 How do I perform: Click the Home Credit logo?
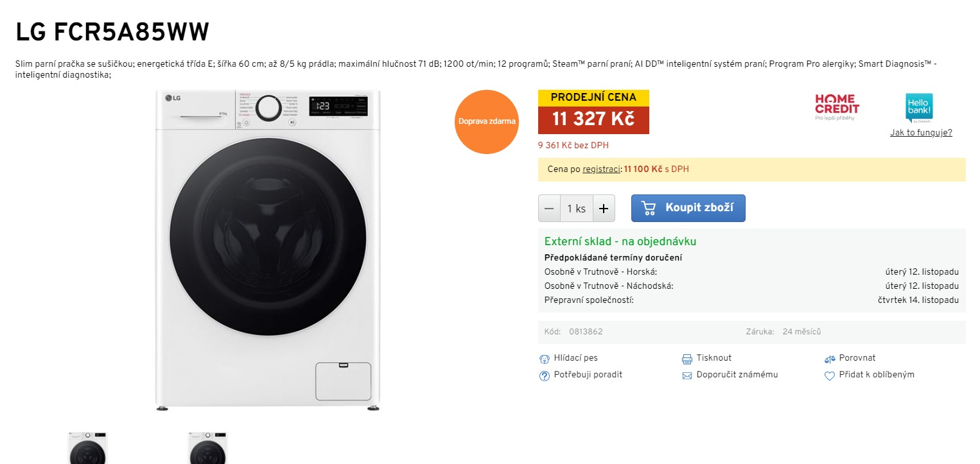point(837,107)
